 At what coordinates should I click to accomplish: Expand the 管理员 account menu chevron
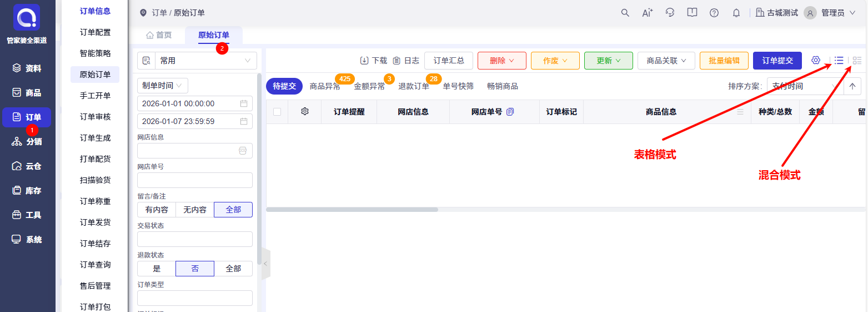pos(852,13)
